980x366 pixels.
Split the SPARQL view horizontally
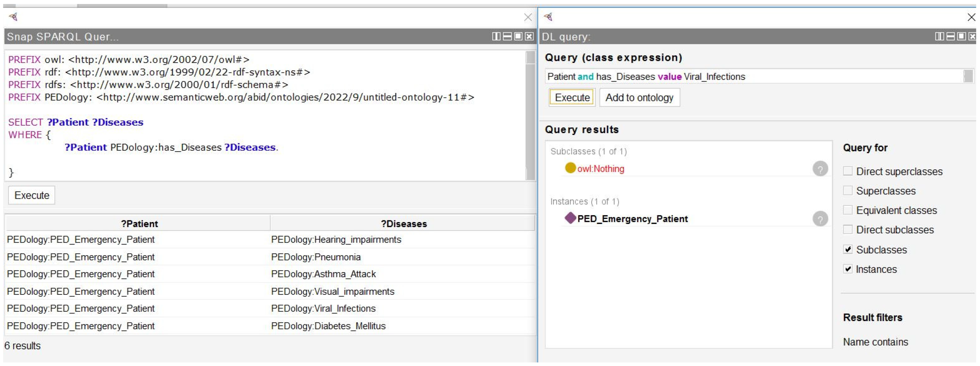[507, 36]
